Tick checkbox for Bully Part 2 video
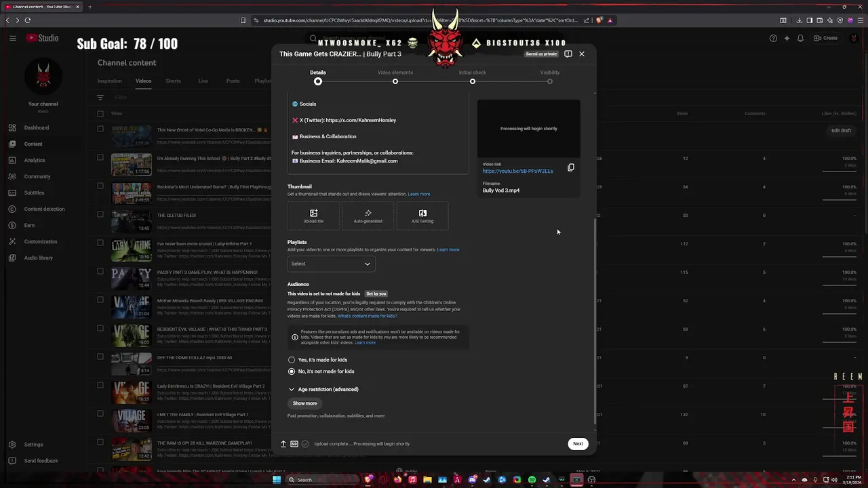The height and width of the screenshot is (488, 868). click(100, 157)
